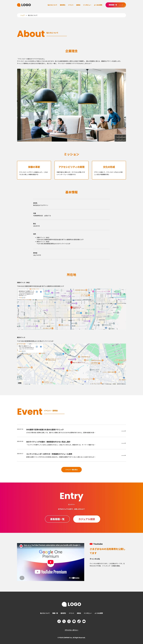
Task: Open the X (Twitter) icon in the footer
Action: point(64,621)
